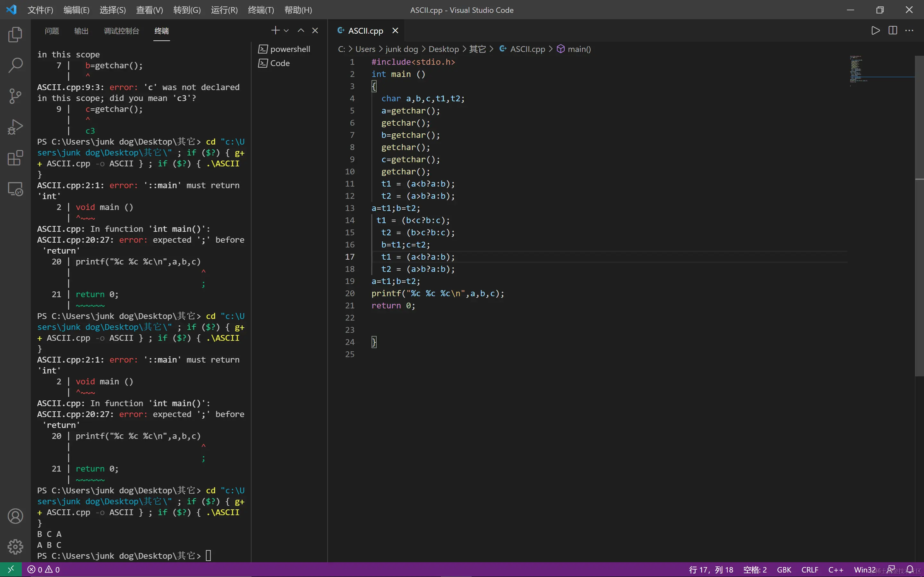The image size is (924, 577).
Task: Open Remote Explorer icon in activity bar
Action: [15, 189]
